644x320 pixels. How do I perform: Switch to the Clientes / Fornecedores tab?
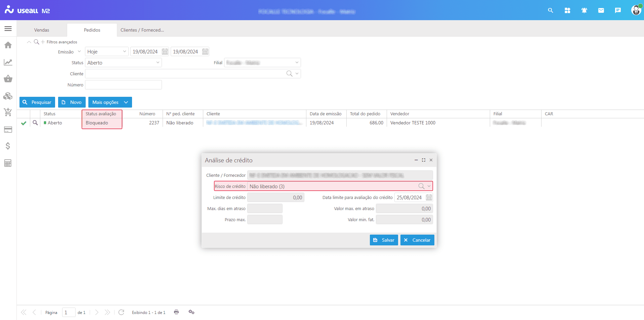(142, 30)
